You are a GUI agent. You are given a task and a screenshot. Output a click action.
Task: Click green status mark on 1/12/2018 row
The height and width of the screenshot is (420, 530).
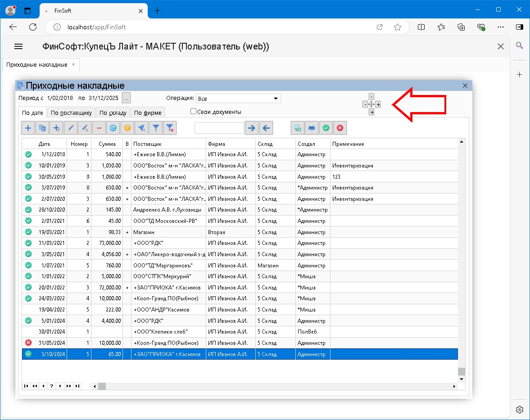coord(28,154)
